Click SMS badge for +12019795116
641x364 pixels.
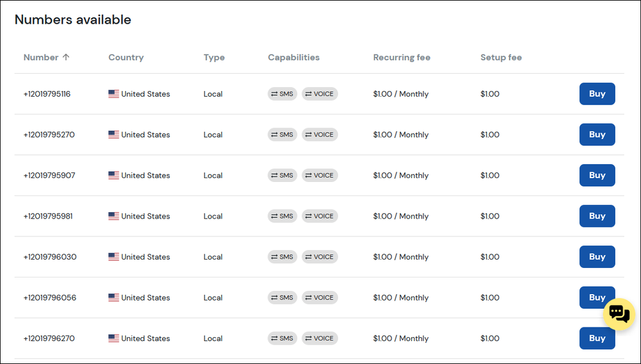[282, 94]
